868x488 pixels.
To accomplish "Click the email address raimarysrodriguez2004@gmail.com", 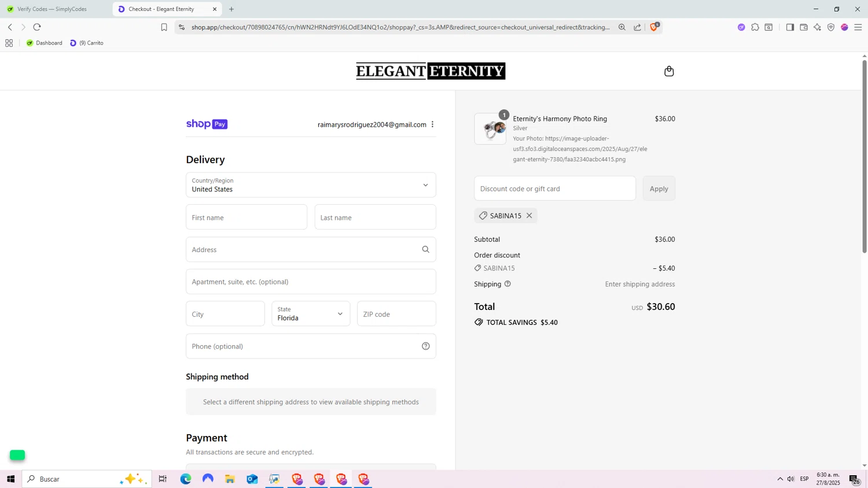I will pyautogui.click(x=372, y=124).
